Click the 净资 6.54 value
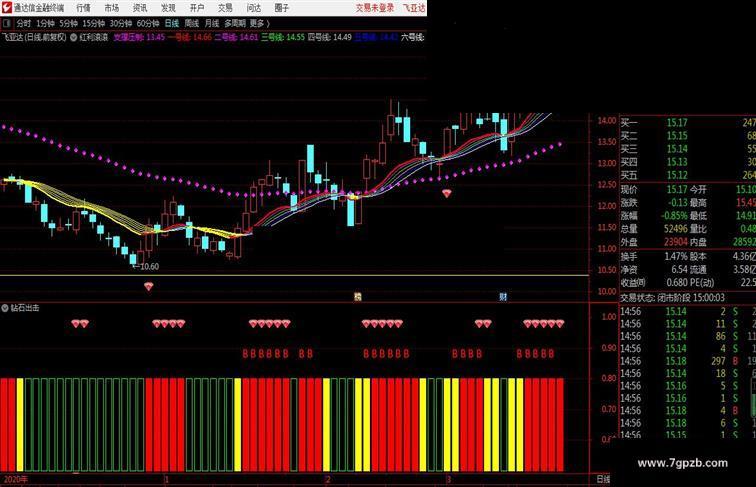Viewport: 756px width, 487px height. (679, 270)
